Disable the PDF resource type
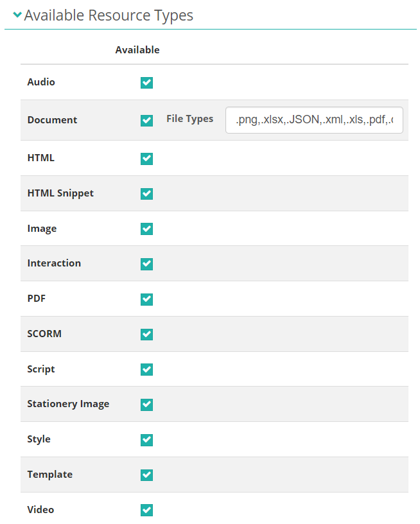 click(146, 299)
